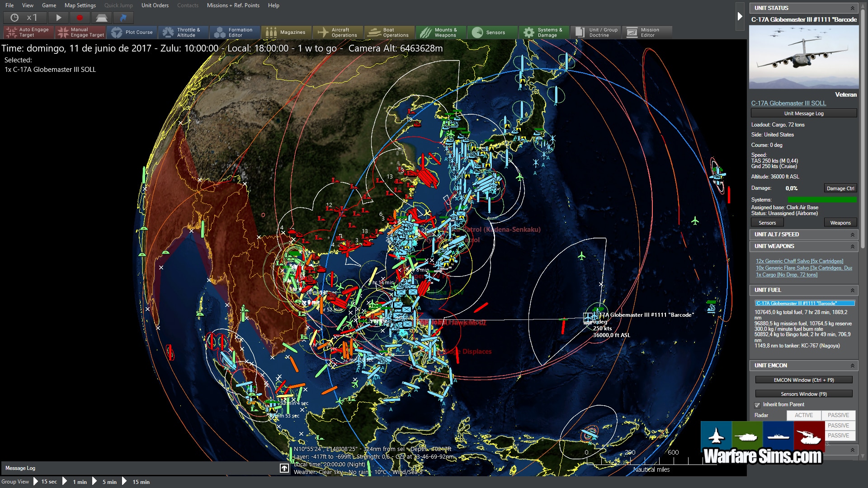Image resolution: width=868 pixels, height=488 pixels.
Task: Click the green Systems status bar
Action: [x=822, y=200]
